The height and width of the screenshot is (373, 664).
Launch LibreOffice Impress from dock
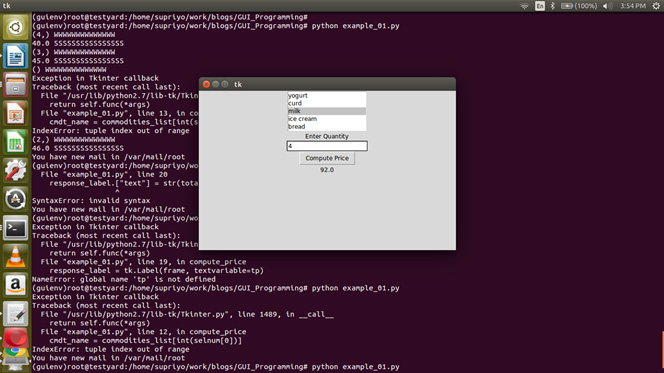15,113
